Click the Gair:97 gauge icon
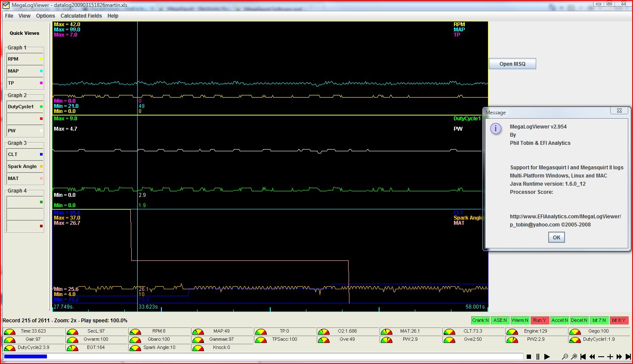This screenshot has height=364, width=633. (9, 340)
